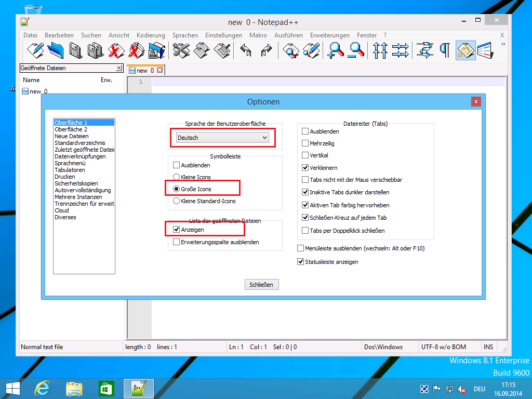Launch Internet Explorer from the taskbar
Image resolution: width=532 pixels, height=399 pixels.
(x=42, y=389)
